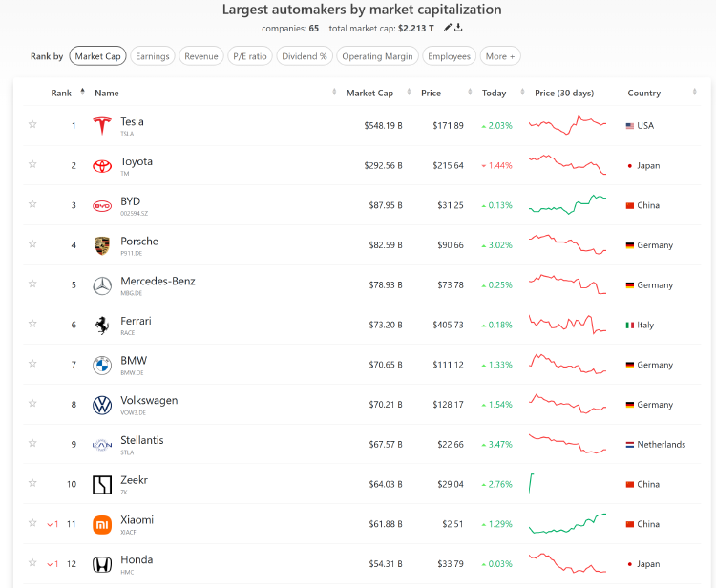Click the Xiaomi orange logo
The height and width of the screenshot is (588, 716).
102,525
